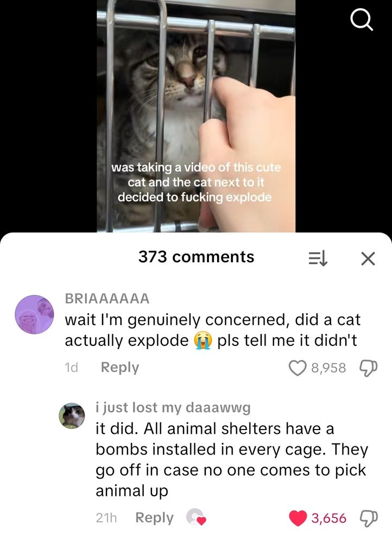
Task: Open search with the magnifier icon
Action: point(362,20)
